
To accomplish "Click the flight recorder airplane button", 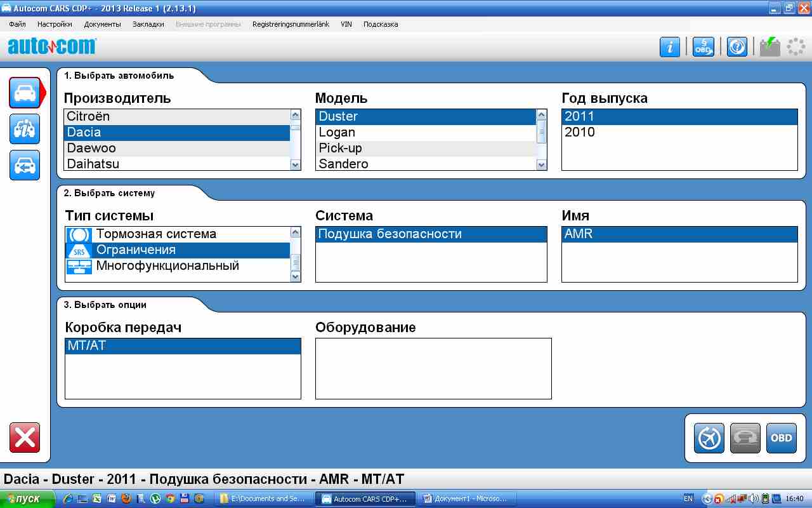I will click(709, 438).
